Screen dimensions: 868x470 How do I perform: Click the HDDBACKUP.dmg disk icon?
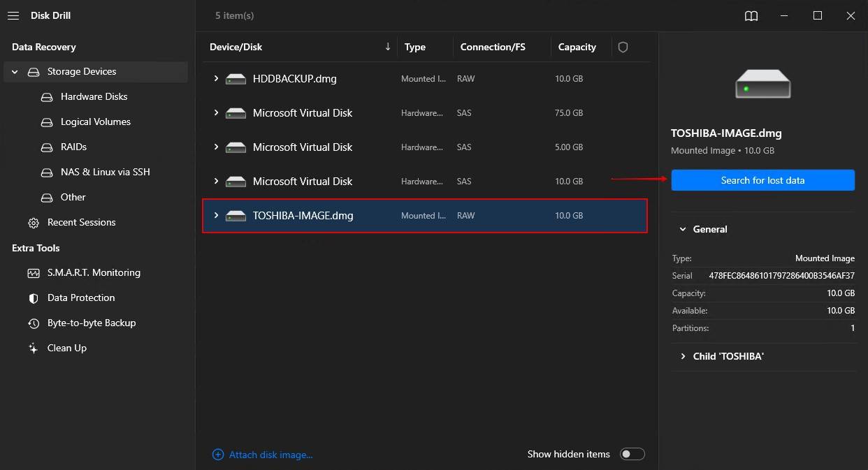[236, 79]
